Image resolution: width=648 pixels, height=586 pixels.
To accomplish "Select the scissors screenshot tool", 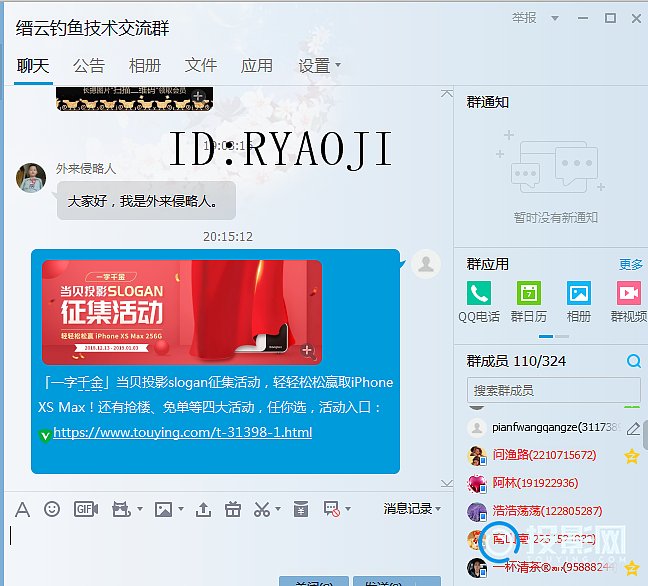I will (261, 509).
